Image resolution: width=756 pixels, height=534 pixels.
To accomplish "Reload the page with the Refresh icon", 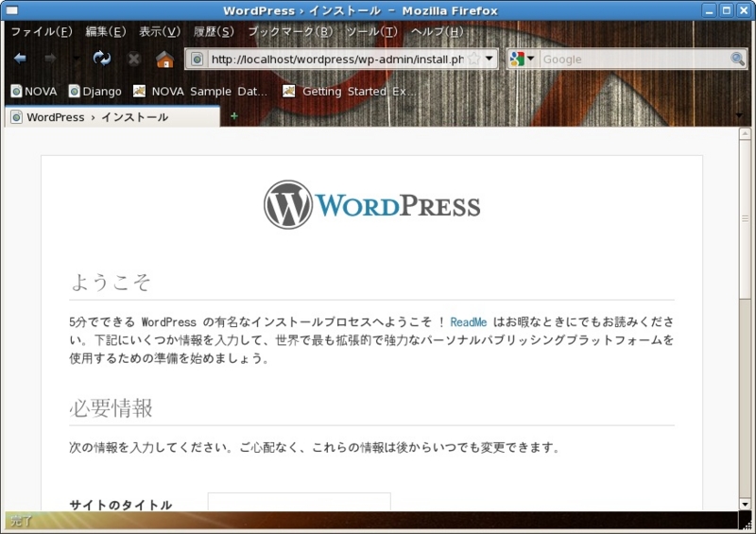I will (102, 59).
